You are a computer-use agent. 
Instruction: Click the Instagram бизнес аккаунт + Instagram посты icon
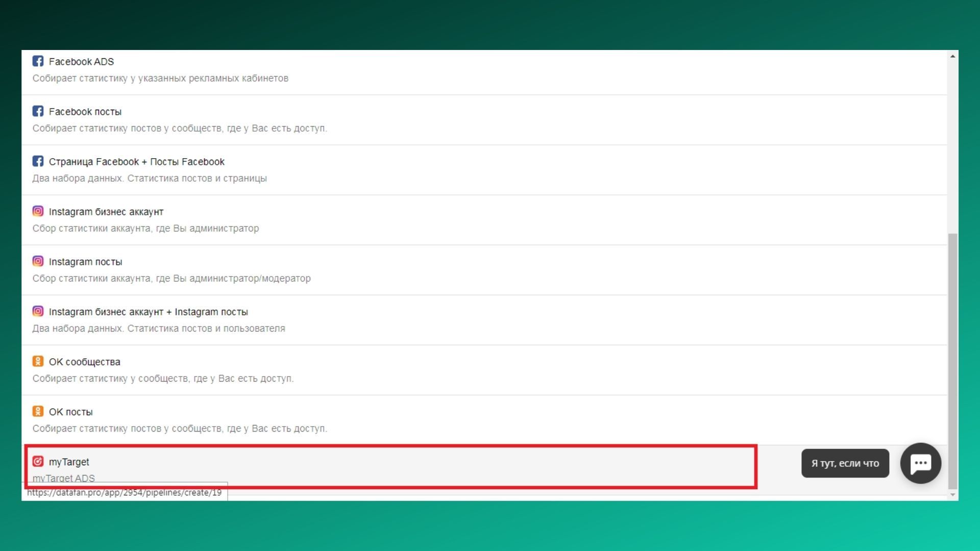(38, 311)
